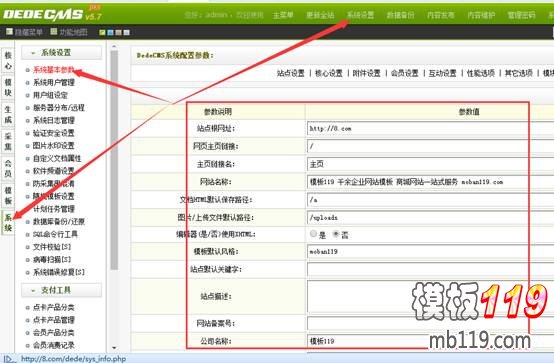Click bullet icon beside 系统用户管理
Viewport: 554px width, 363px height.
[x=28, y=83]
